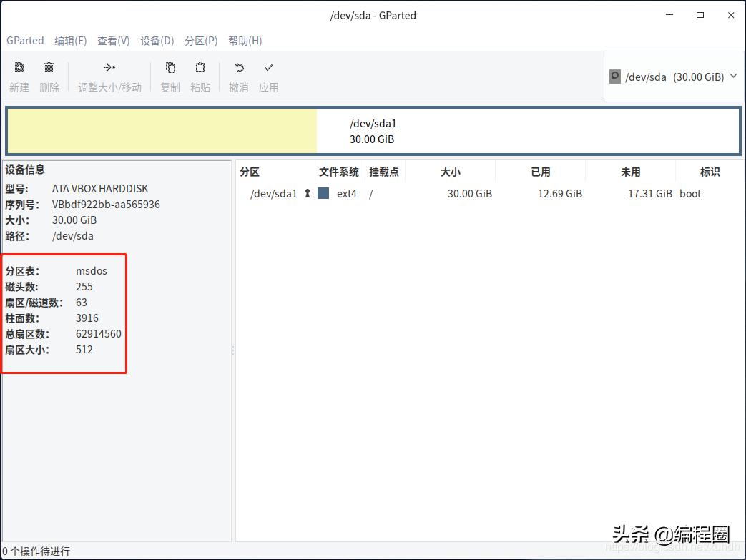This screenshot has height=560, width=746.
Task: Open the 查看(V) menu
Action: [113, 41]
